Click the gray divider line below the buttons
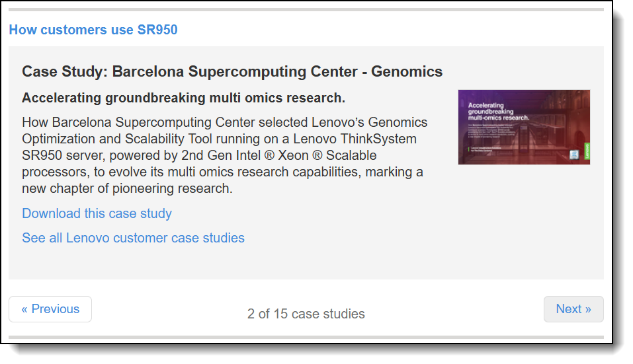633x364 pixels. [x=306, y=338]
